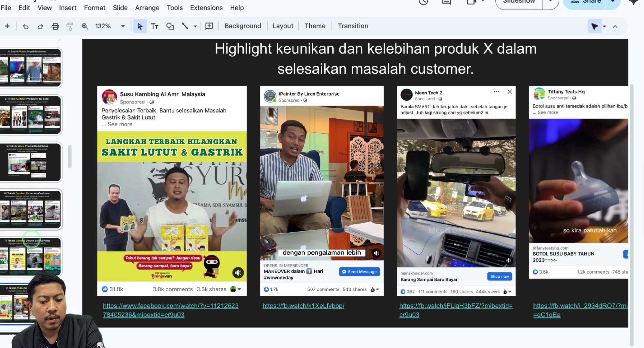Click the like icon beside 31.8k
The width and height of the screenshot is (644, 348).
[x=105, y=289]
